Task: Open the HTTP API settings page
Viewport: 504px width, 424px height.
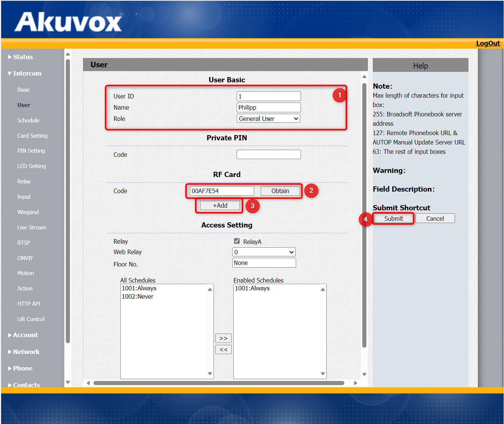Action: pyautogui.click(x=29, y=303)
